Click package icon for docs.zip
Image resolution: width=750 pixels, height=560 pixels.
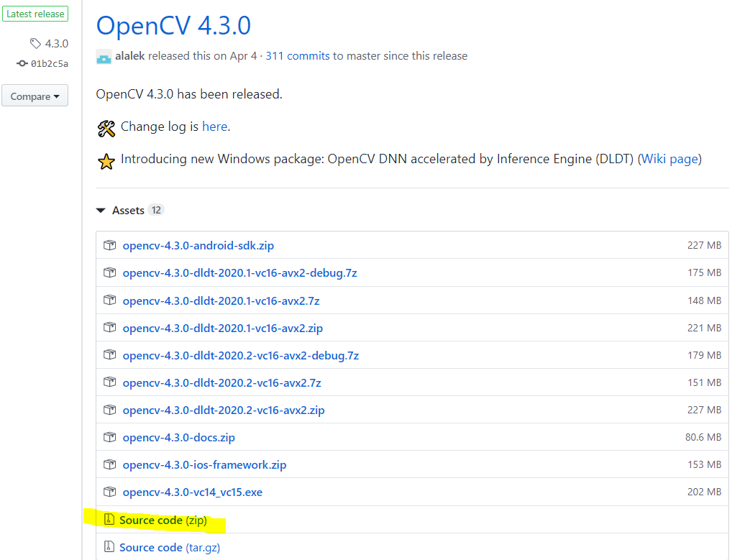[x=109, y=437]
